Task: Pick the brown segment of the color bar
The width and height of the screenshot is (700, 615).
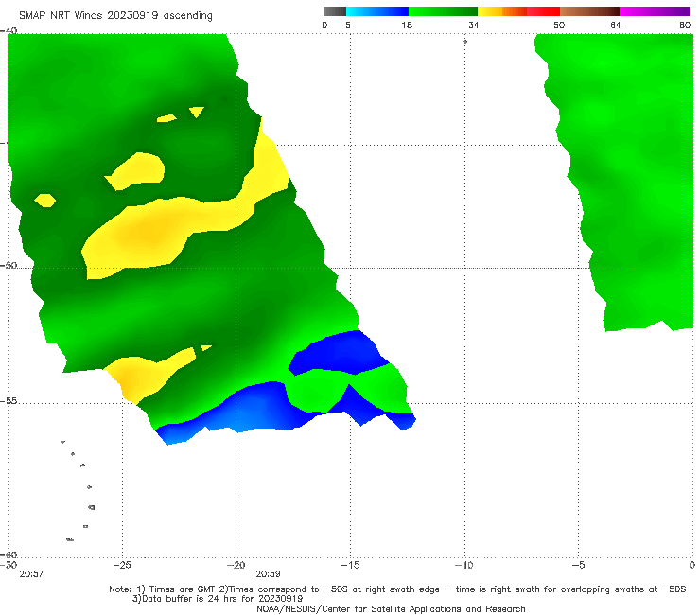Action: (x=589, y=11)
